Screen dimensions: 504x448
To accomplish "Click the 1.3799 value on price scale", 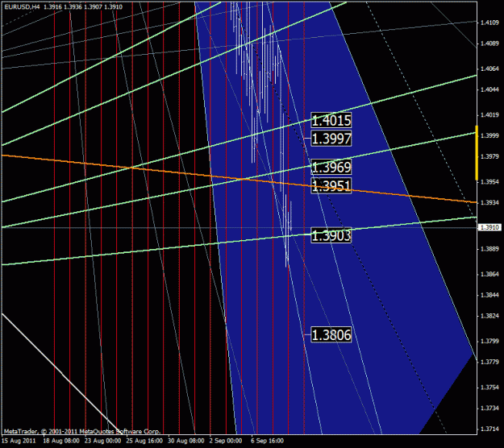I will [x=489, y=341].
